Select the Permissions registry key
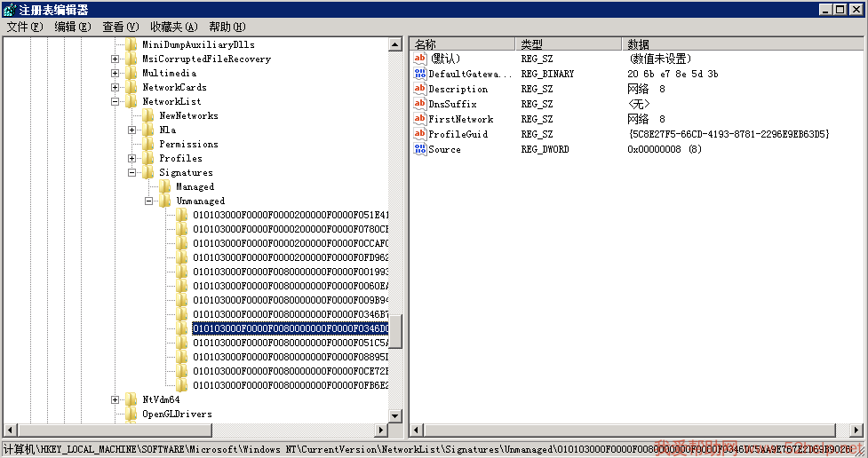 coord(188,144)
